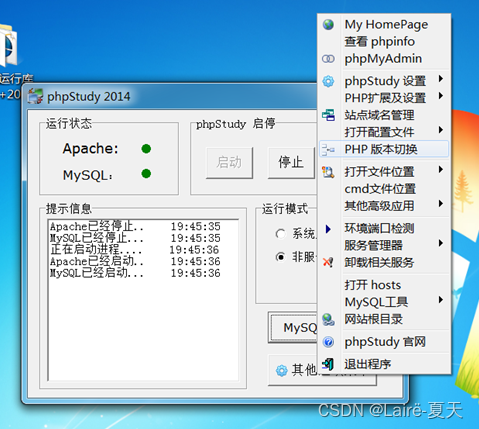Viewport: 479px width, 429px height.
Task: Visit phpStudy 官网 from the menu
Action: point(384,342)
